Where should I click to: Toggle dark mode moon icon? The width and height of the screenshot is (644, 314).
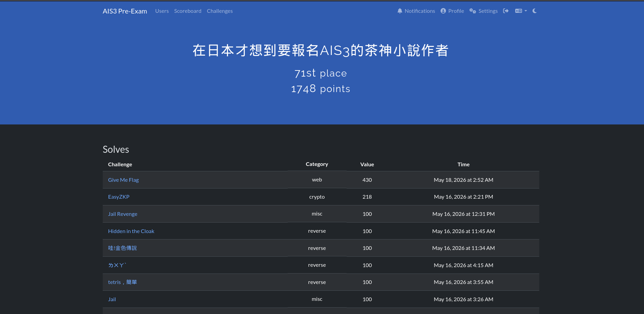click(535, 11)
